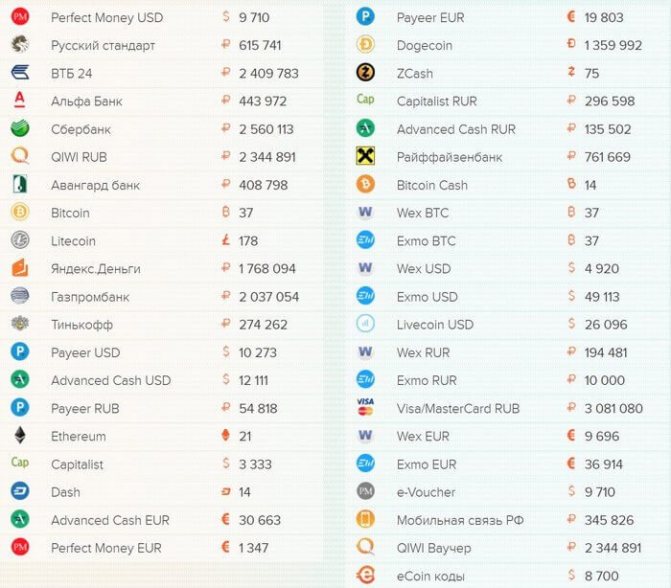This screenshot has height=588, width=671.
Task: Open the Альфа Банк option
Action: point(87,101)
